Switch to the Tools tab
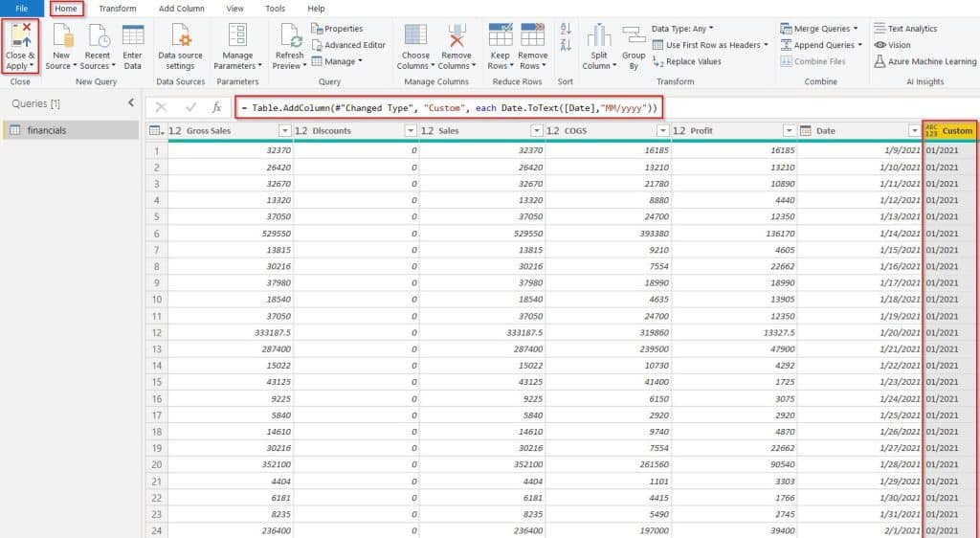Image resolution: width=980 pixels, height=538 pixels. click(275, 8)
